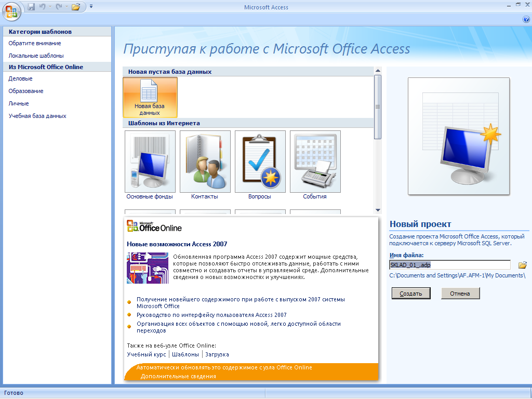This screenshot has width=532, height=399.
Task: Open the Redo history dropdown arrow
Action: pyautogui.click(x=66, y=6)
